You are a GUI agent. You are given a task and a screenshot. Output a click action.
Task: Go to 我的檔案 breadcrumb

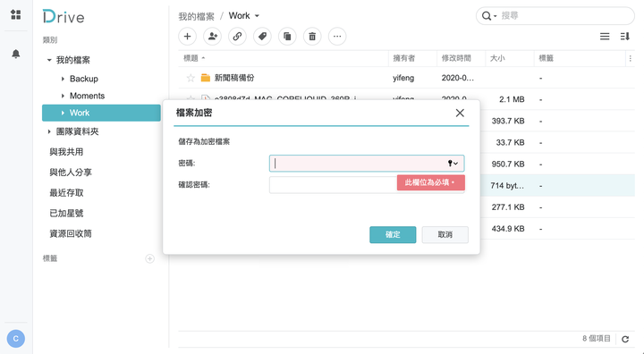click(196, 16)
